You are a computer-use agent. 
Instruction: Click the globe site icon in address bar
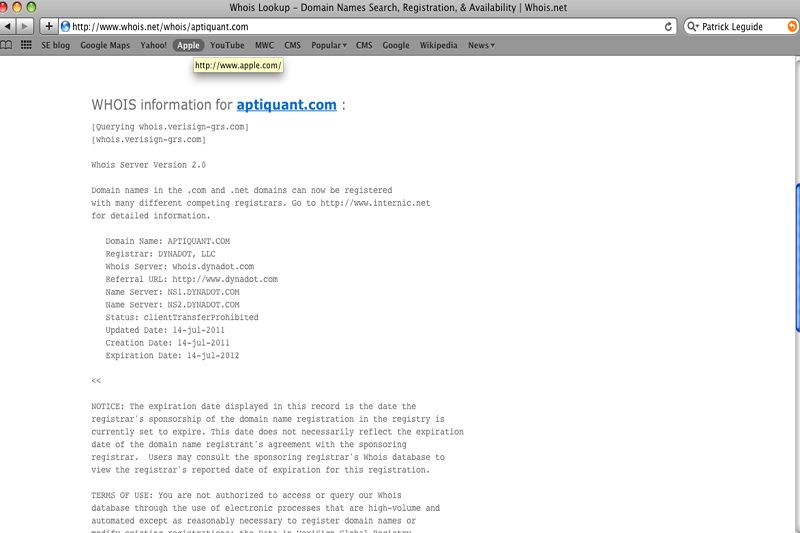click(x=65, y=27)
